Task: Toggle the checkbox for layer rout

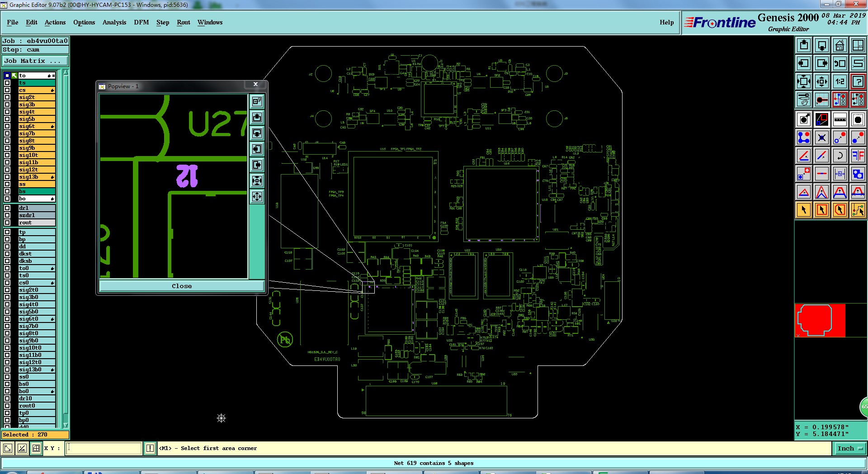Action: tap(7, 223)
